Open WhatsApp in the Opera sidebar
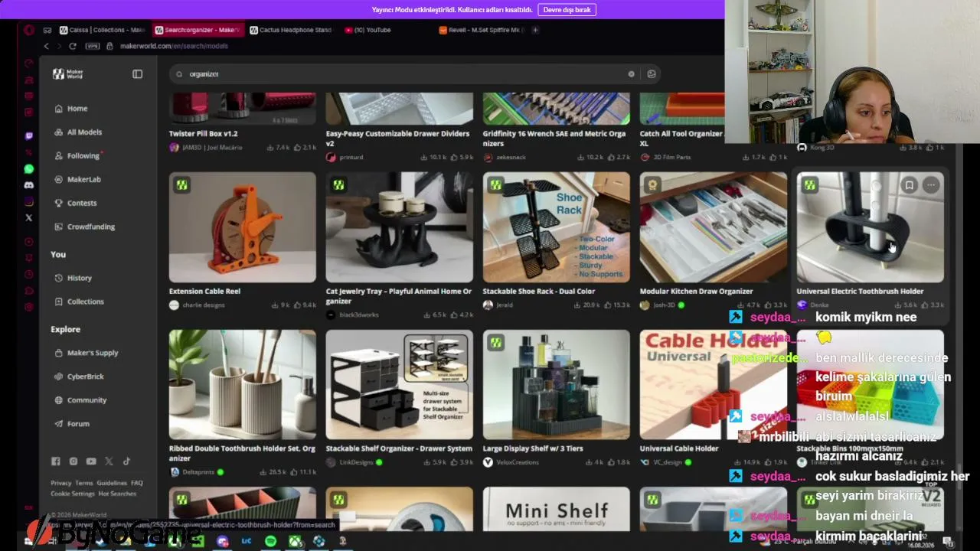Image resolution: width=980 pixels, height=551 pixels. click(29, 169)
